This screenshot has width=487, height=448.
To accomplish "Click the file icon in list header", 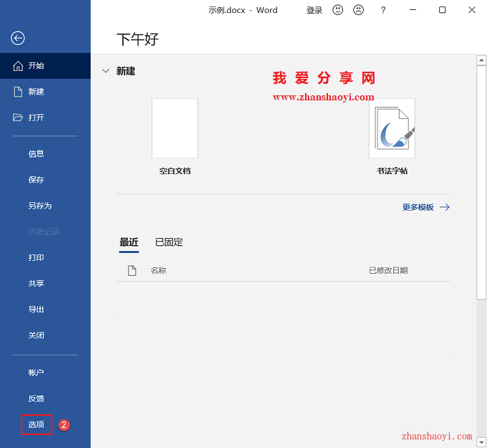I will 132,270.
